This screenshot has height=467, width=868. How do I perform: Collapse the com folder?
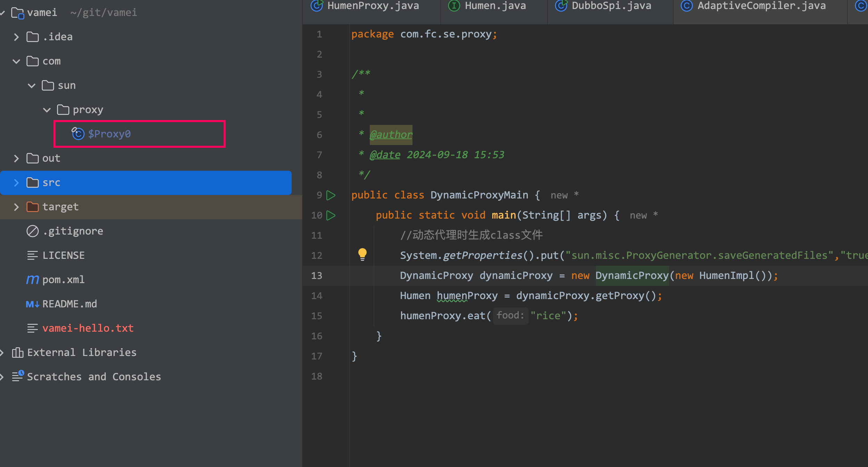[16, 61]
